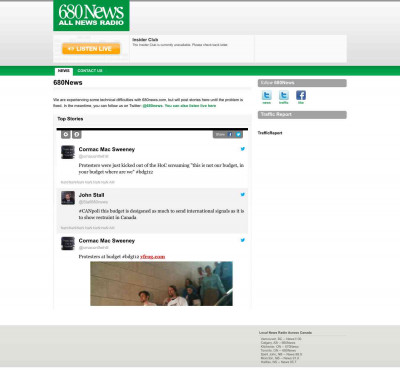
Task: Follow the news Twitter icon
Action: coord(267,96)
